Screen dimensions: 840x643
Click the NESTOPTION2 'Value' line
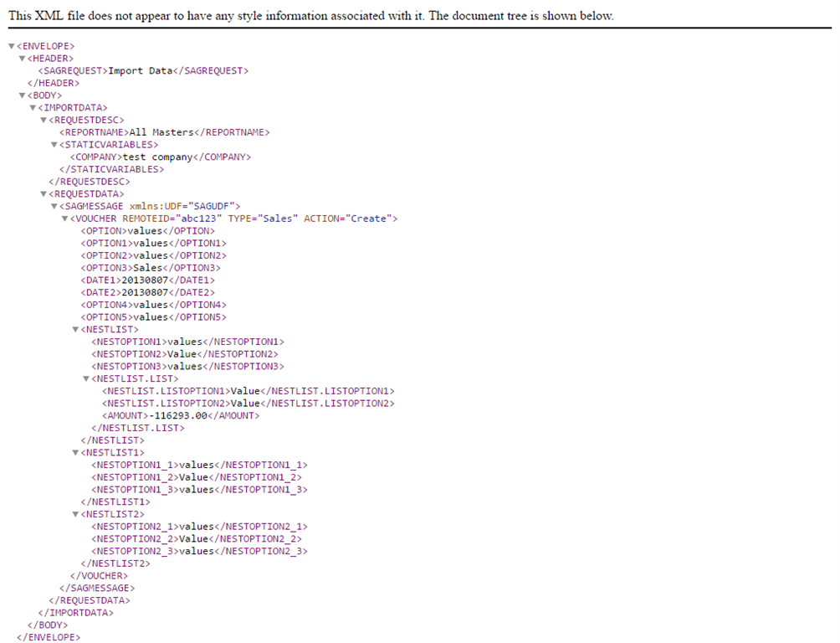point(185,354)
